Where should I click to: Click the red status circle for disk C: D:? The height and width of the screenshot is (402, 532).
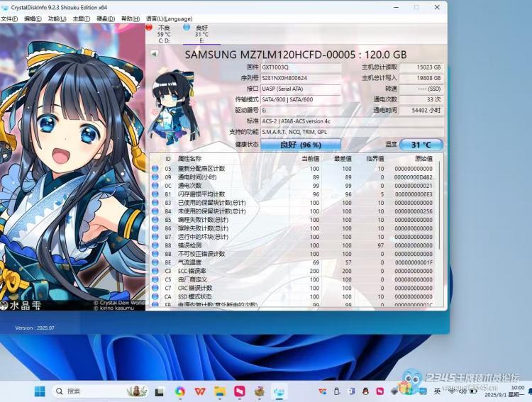(x=149, y=28)
